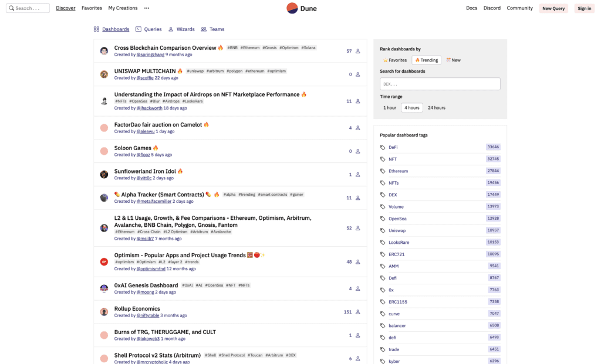Select the balancer popular tag
Screen dimensions: 601x364
397,326
